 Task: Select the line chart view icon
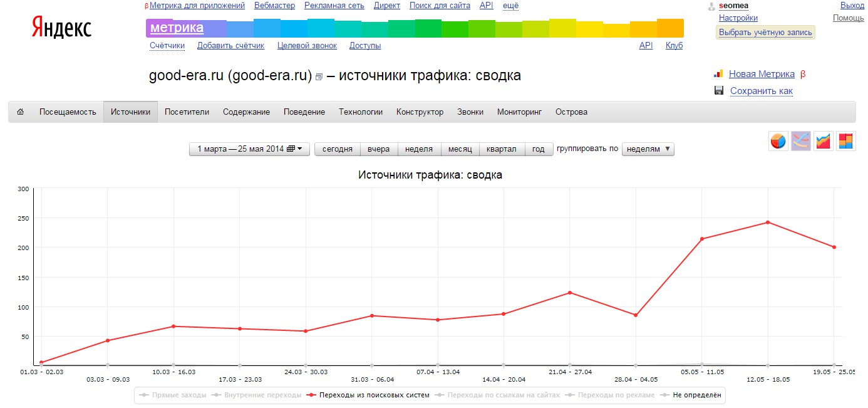point(801,141)
